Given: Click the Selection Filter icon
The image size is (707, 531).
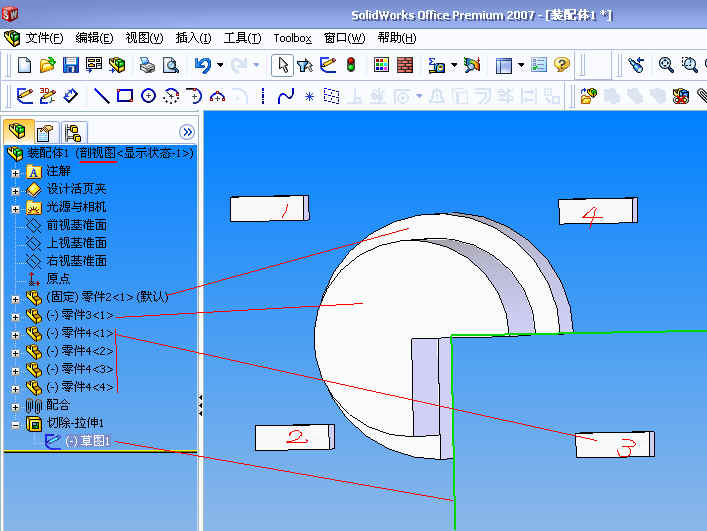Looking at the screenshot, I should pos(305,65).
